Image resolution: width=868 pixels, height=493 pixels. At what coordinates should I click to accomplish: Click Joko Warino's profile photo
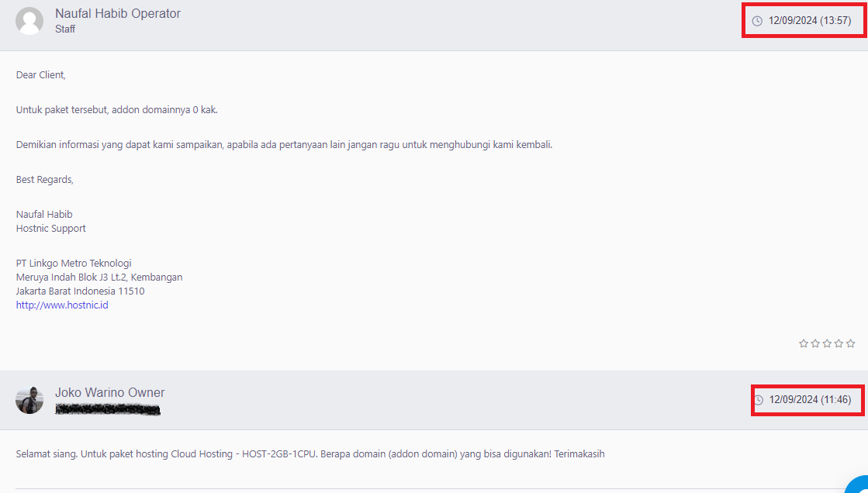[29, 400]
